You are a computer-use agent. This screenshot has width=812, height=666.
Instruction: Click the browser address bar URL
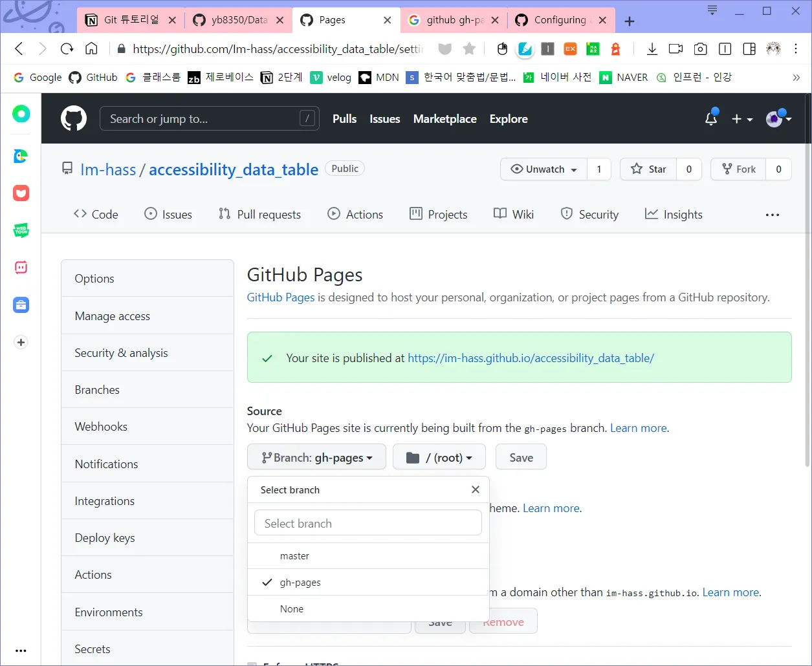click(278, 48)
